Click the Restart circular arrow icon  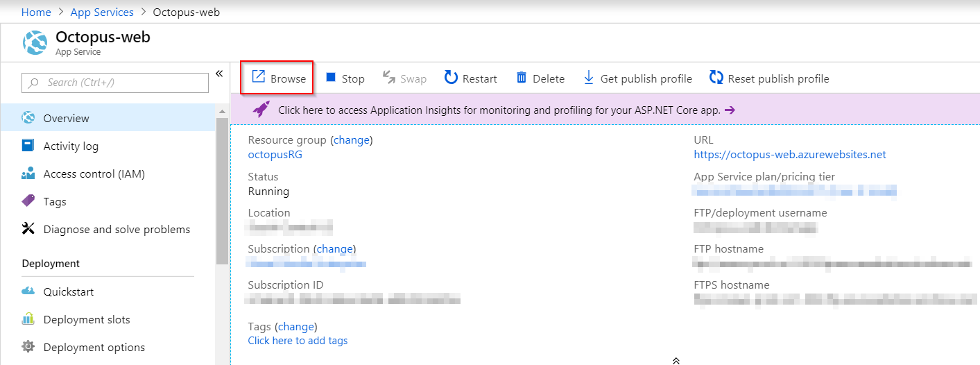click(451, 78)
